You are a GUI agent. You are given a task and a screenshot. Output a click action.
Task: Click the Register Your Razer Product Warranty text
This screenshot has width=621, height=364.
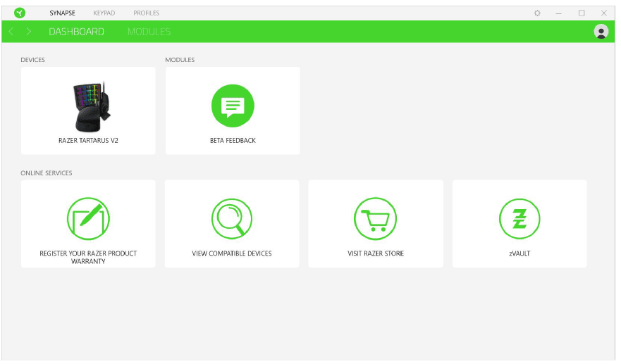(88, 257)
